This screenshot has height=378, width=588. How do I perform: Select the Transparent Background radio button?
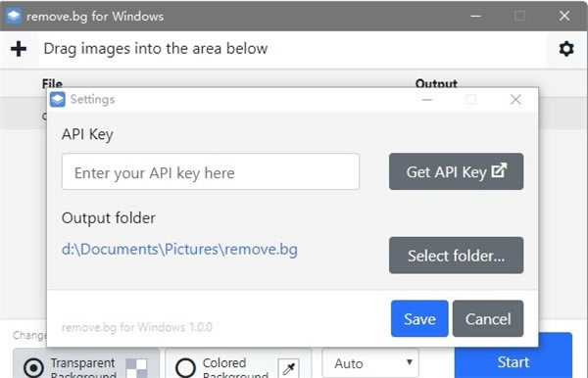(x=33, y=368)
